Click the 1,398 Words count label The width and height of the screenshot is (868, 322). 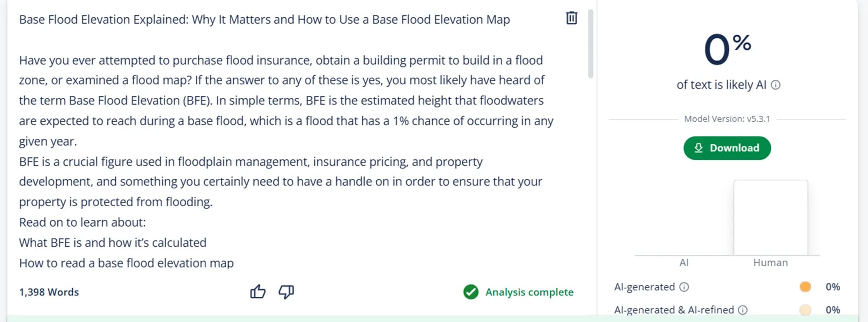(x=49, y=292)
